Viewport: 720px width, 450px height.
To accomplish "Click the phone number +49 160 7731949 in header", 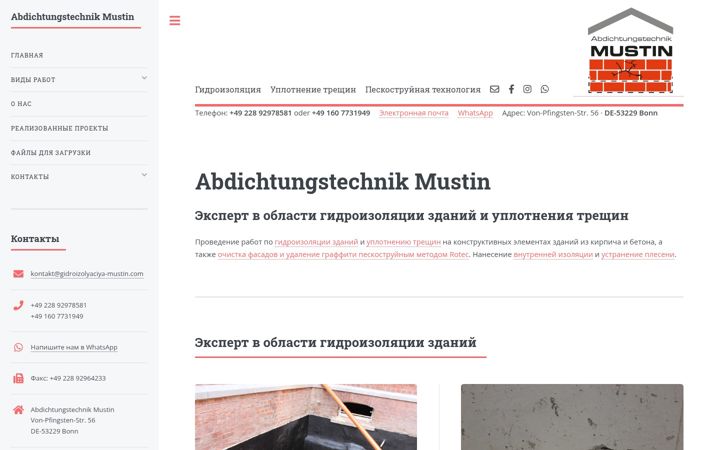I will coord(341,113).
